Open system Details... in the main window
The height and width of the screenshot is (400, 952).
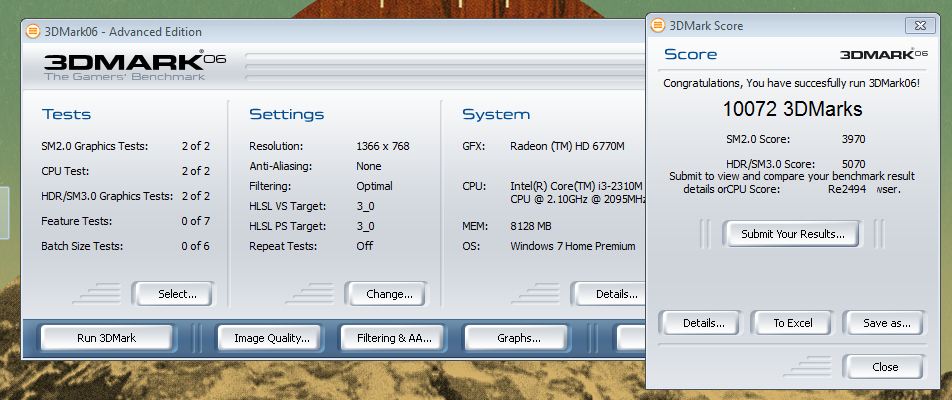pos(610,294)
